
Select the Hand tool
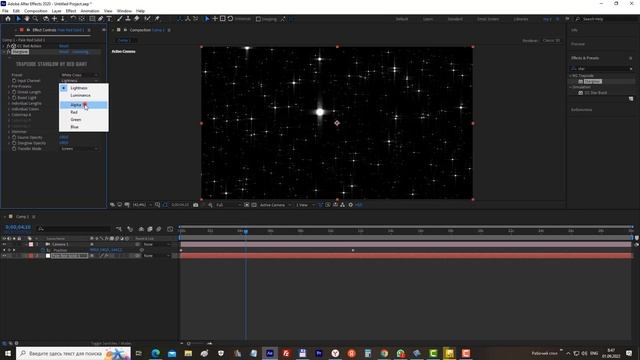(x=27, y=19)
